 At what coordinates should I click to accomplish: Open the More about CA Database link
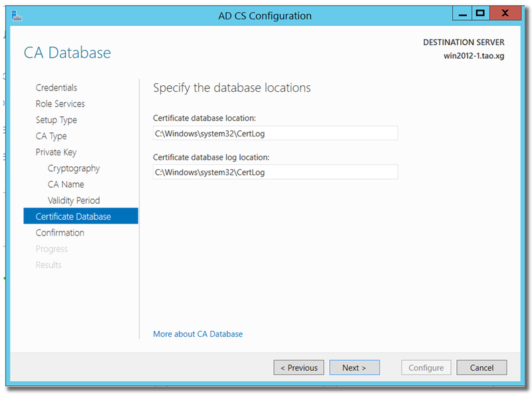tap(198, 334)
